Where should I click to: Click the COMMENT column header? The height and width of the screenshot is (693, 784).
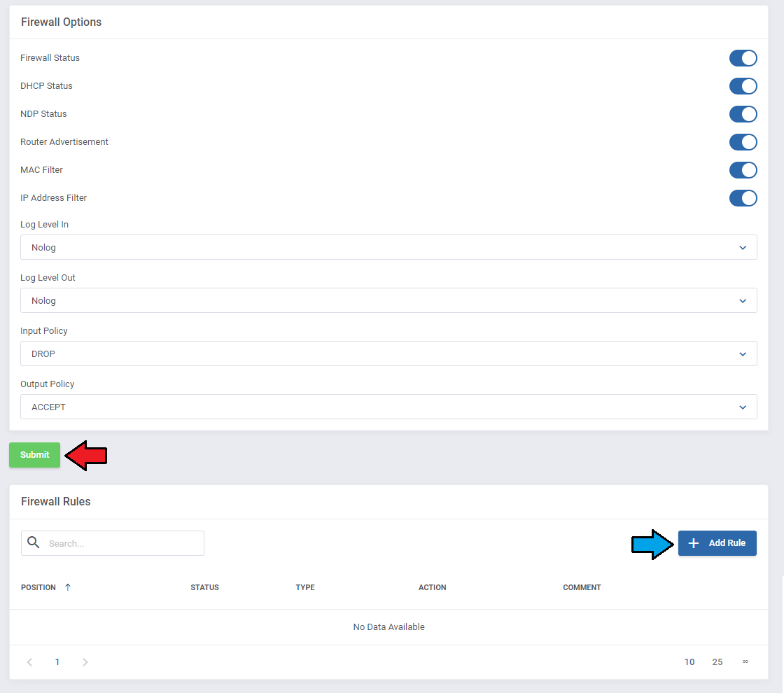(582, 587)
